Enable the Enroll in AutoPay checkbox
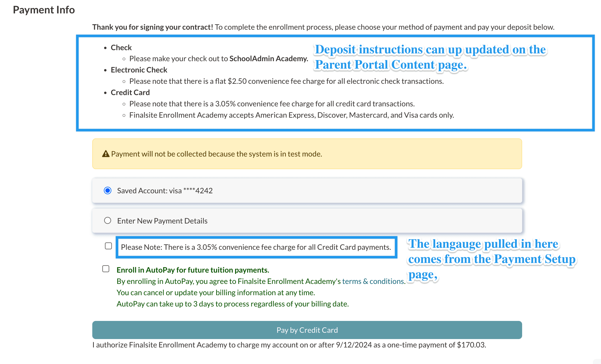This screenshot has height=364, width=601. (106, 269)
